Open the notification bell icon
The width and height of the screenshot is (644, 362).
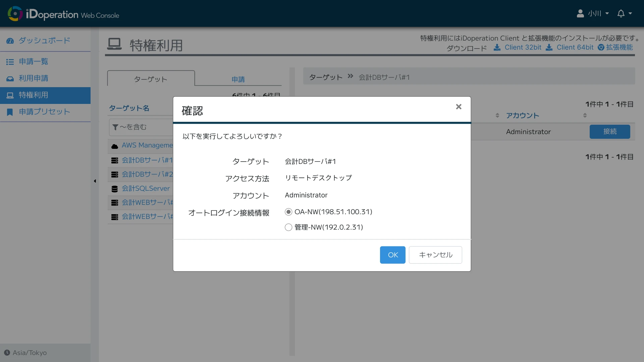(x=621, y=13)
